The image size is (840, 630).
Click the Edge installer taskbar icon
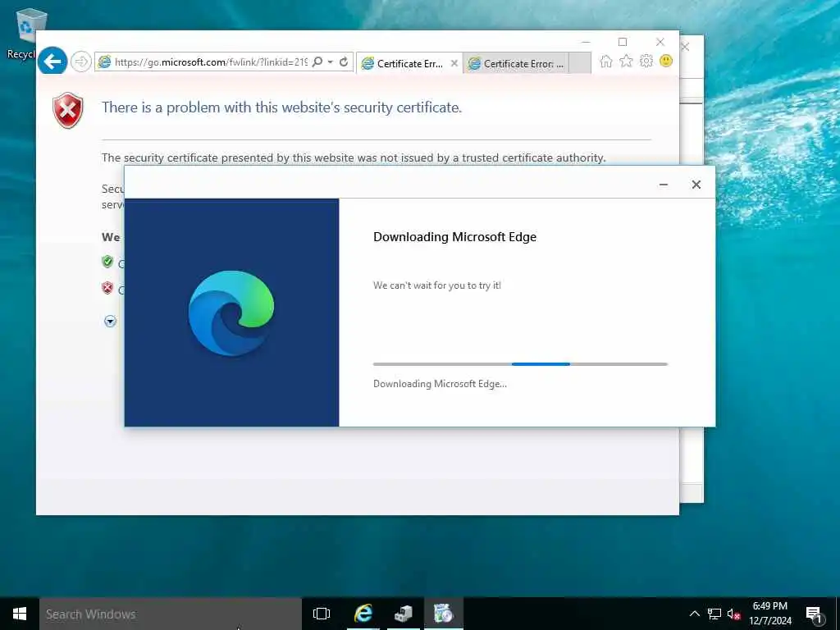click(444, 614)
